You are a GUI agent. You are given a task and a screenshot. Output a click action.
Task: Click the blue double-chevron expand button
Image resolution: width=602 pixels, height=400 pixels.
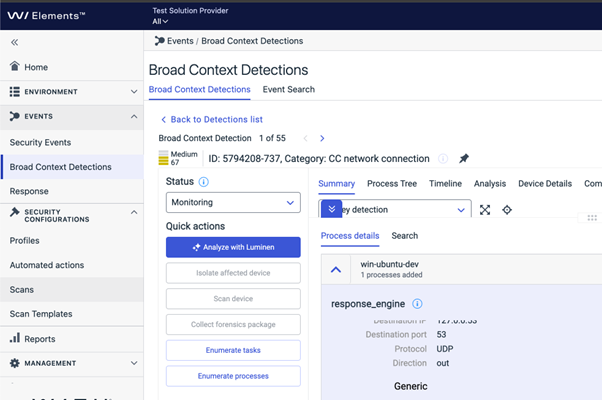click(331, 209)
